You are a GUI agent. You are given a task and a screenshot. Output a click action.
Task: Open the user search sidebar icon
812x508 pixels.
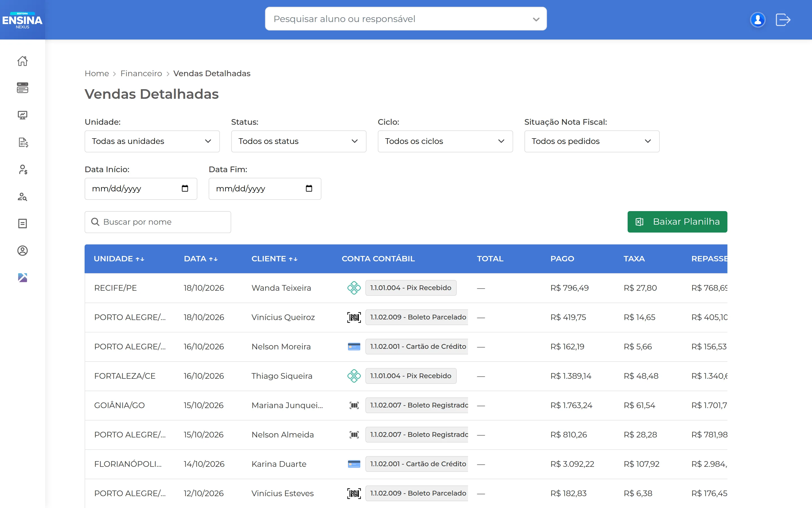coord(23,196)
